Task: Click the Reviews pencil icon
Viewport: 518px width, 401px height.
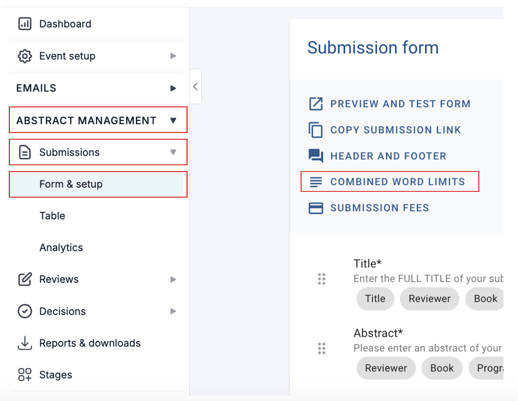Action: [x=25, y=279]
